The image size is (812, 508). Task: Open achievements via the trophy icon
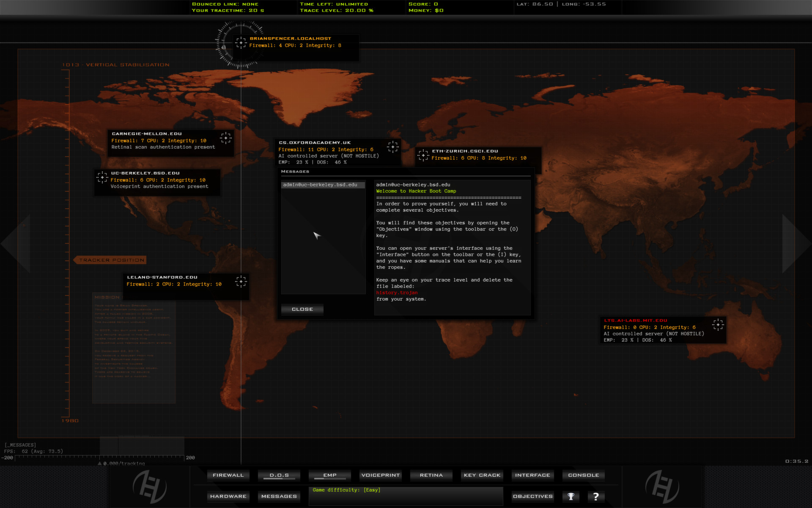click(x=571, y=496)
